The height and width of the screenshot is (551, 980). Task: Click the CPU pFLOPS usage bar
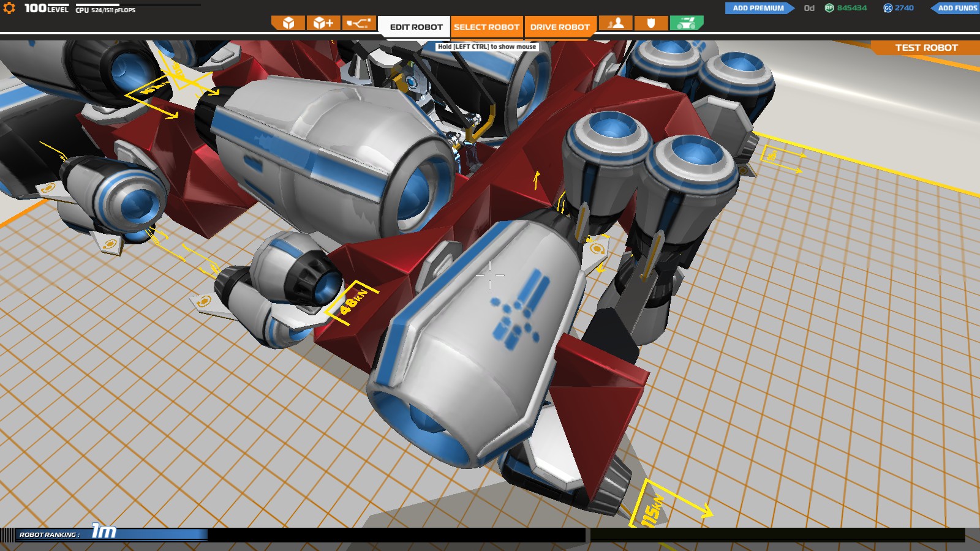coord(138,5)
